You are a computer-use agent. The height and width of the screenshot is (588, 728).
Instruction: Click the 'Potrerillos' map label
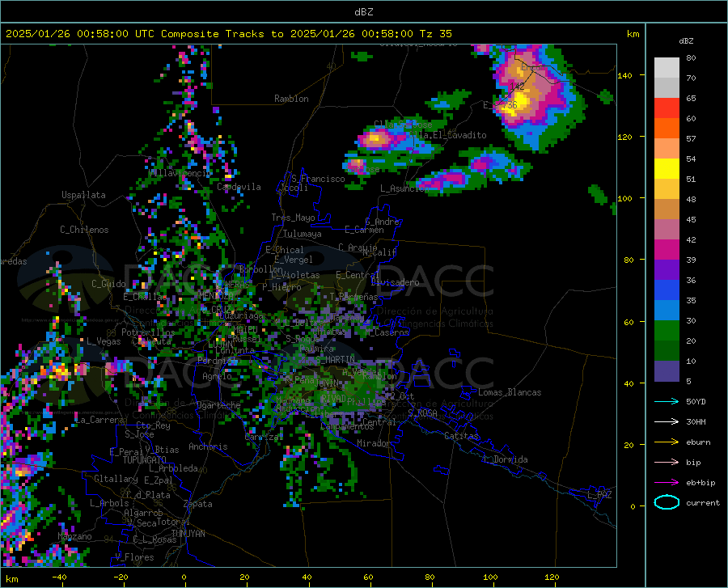(x=148, y=332)
